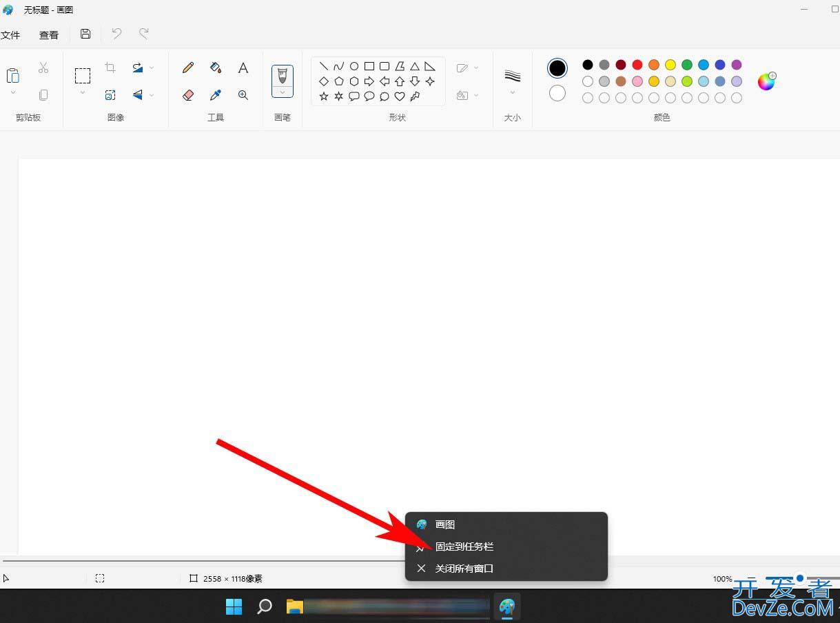Image resolution: width=840 pixels, height=623 pixels.
Task: Click the Crop image icon
Action: tap(110, 68)
